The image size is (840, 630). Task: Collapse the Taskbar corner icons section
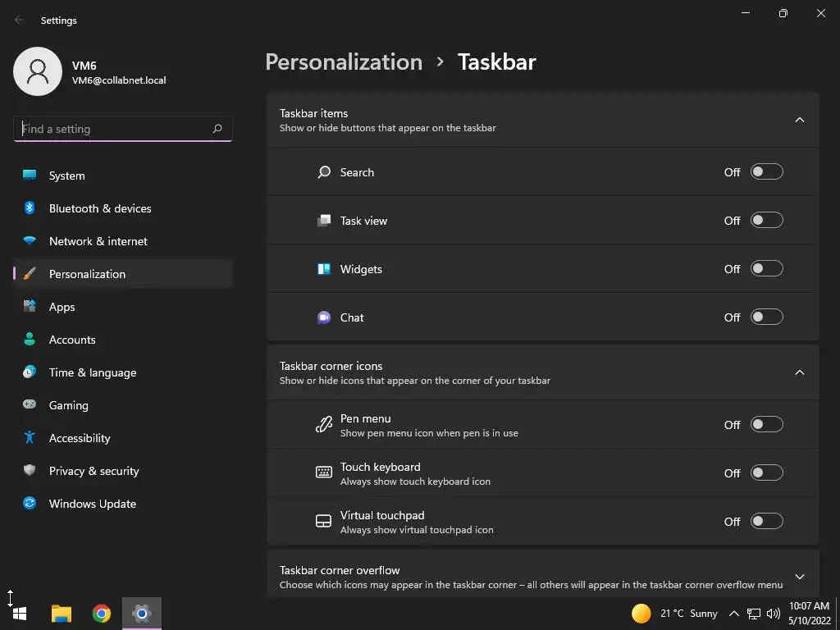(x=800, y=373)
